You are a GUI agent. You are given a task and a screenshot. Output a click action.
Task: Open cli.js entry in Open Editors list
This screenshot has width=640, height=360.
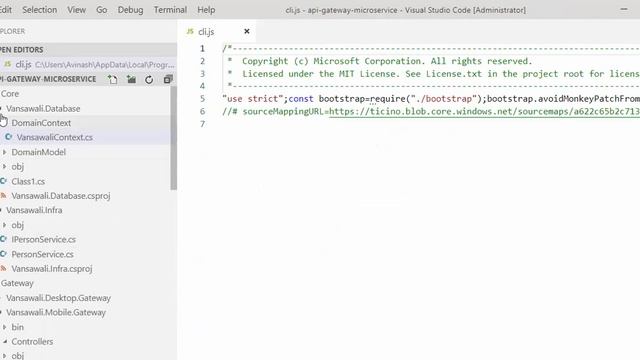(x=88, y=64)
